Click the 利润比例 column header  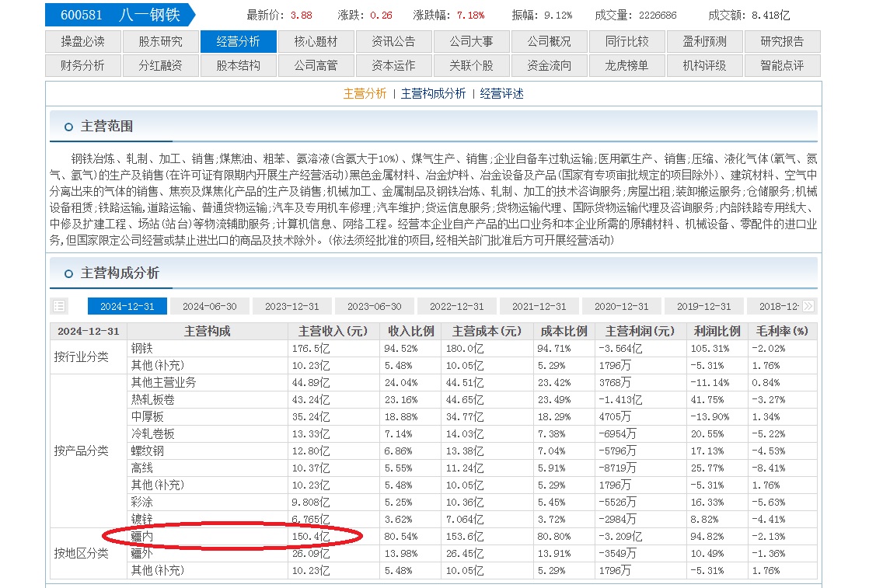pos(717,331)
